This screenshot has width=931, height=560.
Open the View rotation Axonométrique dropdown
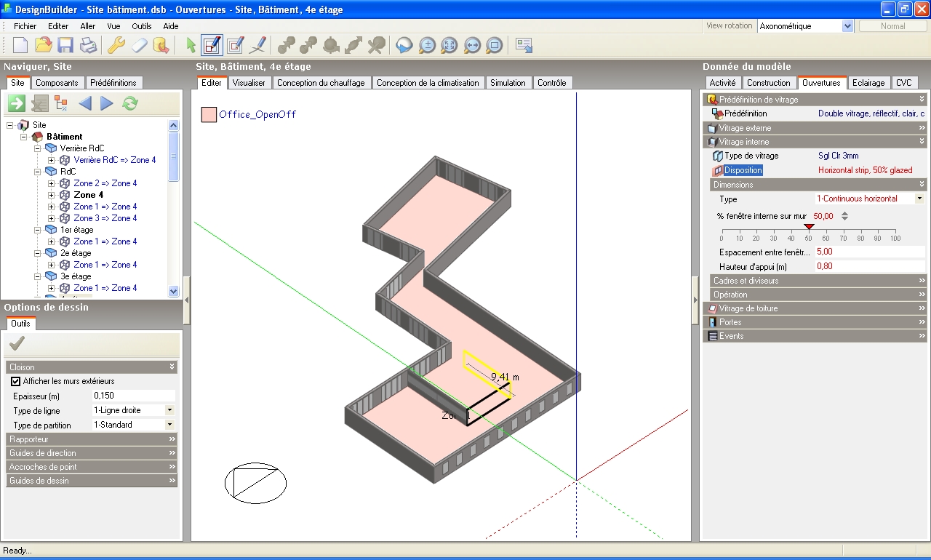pyautogui.click(x=847, y=26)
